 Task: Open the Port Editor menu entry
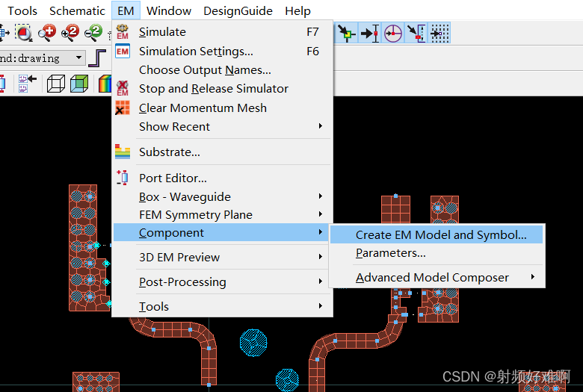click(x=222, y=178)
